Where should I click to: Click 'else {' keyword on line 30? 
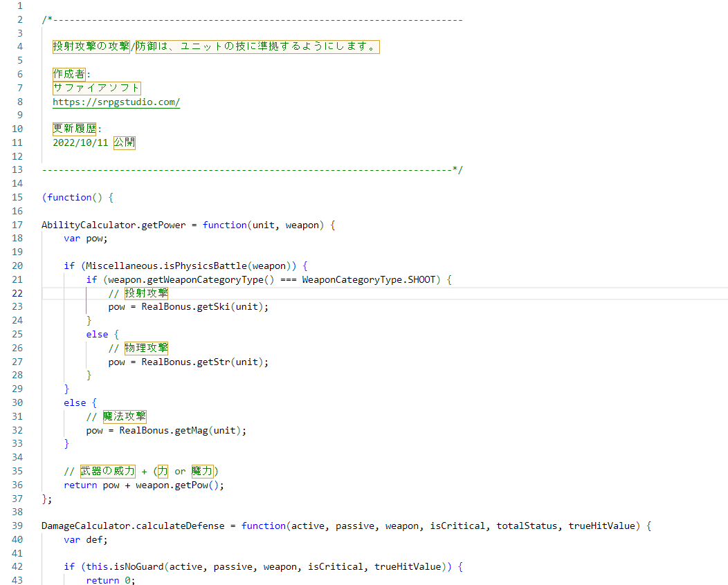click(80, 402)
